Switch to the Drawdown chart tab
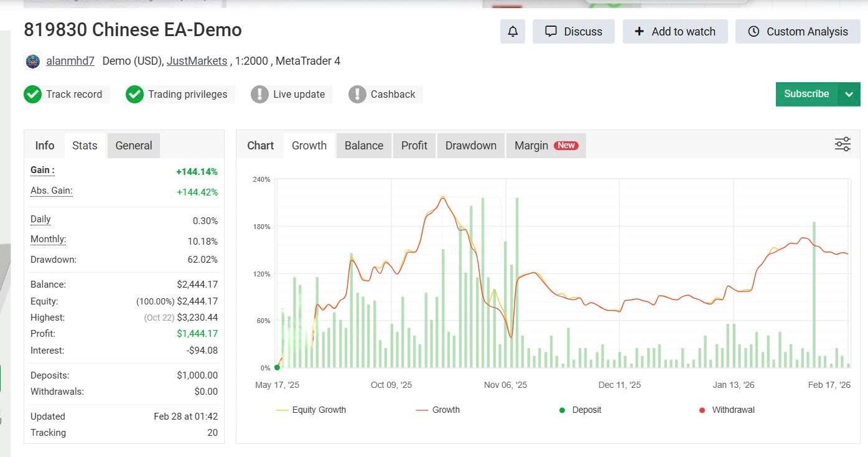868x457 pixels. [470, 146]
